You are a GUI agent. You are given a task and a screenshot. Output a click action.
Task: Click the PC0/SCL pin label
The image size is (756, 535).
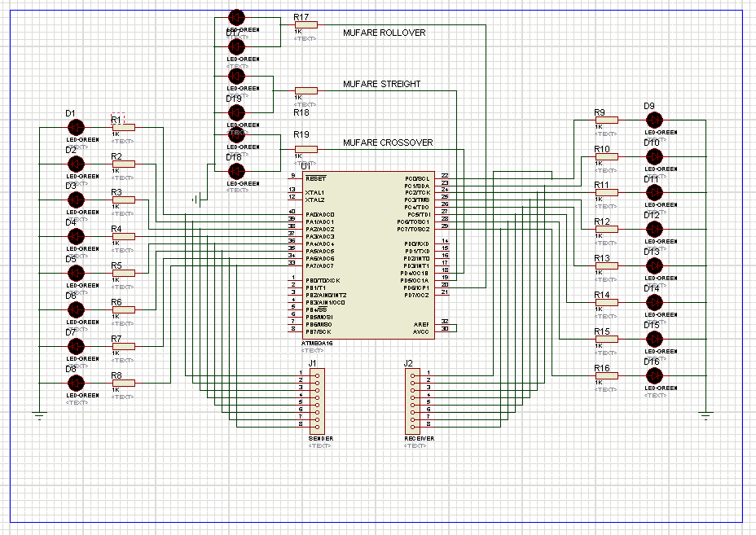tap(417, 179)
